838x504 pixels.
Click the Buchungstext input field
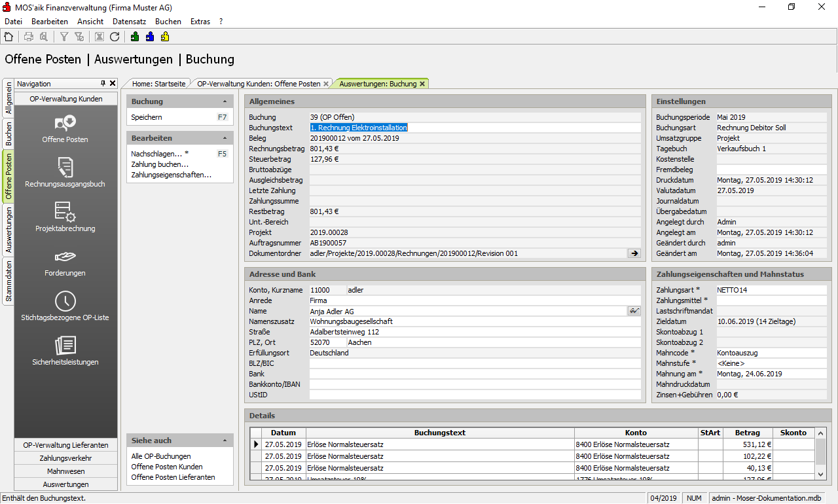click(475, 128)
